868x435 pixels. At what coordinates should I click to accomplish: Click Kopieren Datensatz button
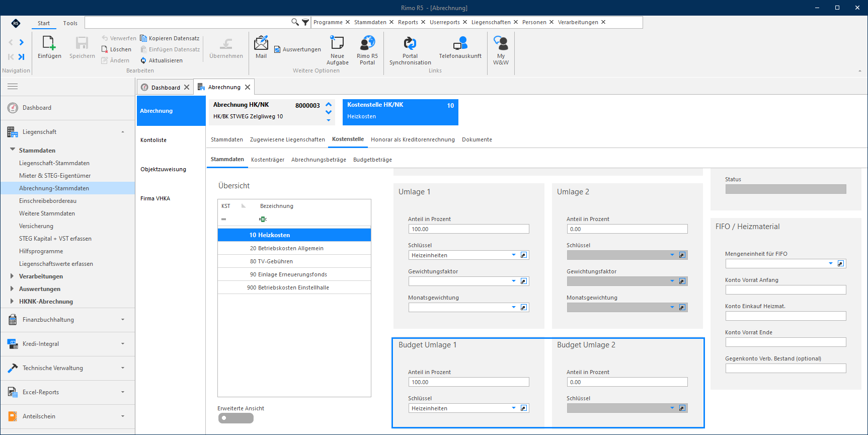(x=170, y=38)
